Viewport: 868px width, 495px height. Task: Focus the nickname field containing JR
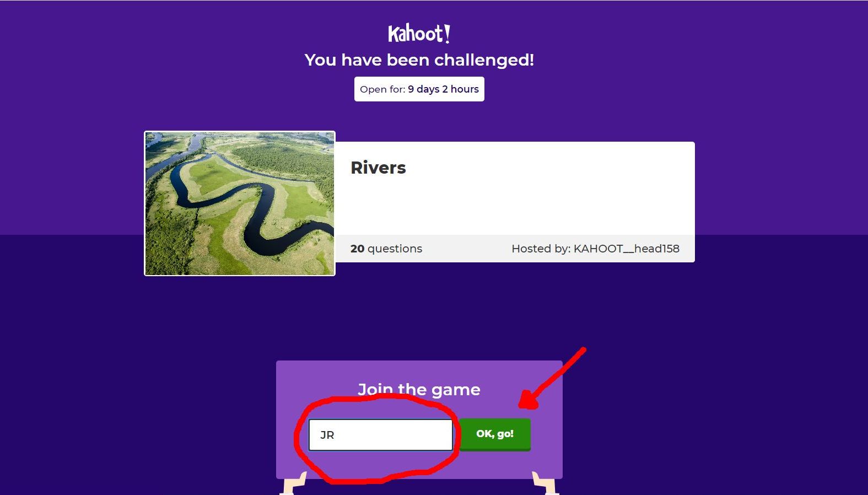[381, 435]
